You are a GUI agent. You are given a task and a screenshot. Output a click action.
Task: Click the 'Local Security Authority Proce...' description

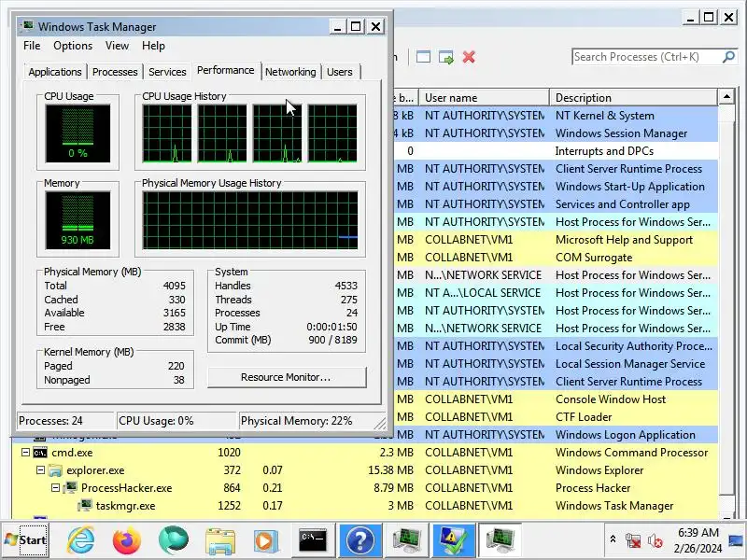634,346
